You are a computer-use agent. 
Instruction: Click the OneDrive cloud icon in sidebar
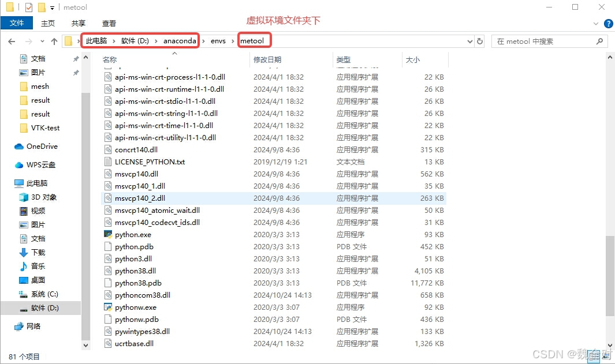[x=19, y=147]
